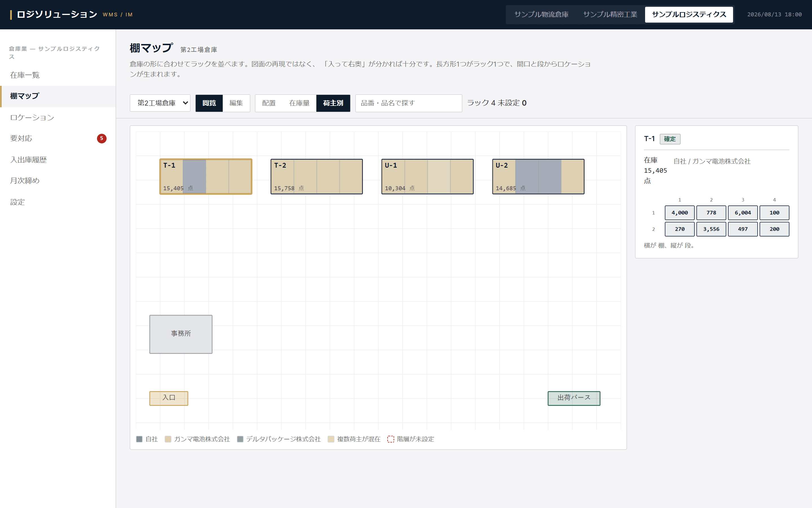812x508 pixels.
Task: Click the 確定 status badge for T-1
Action: click(670, 139)
